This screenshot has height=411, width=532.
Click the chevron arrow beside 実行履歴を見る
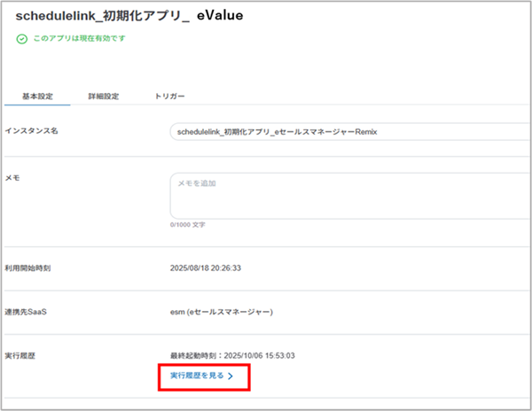click(231, 376)
